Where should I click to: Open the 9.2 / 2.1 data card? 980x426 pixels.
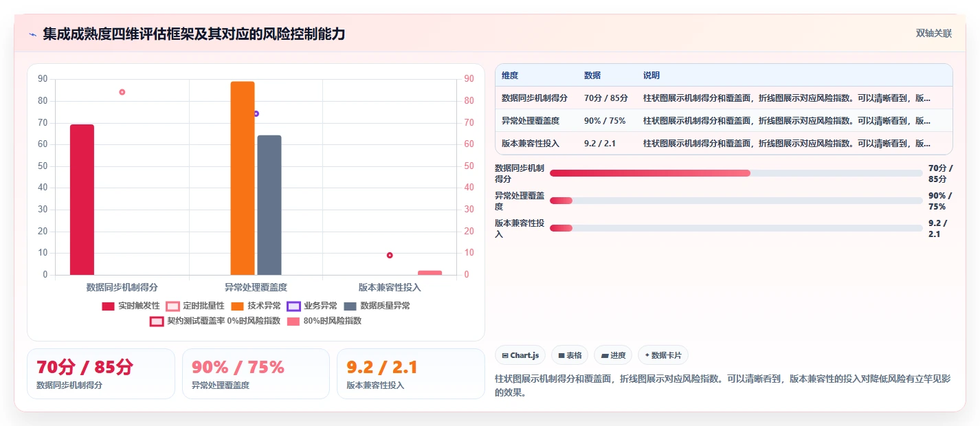click(x=411, y=374)
